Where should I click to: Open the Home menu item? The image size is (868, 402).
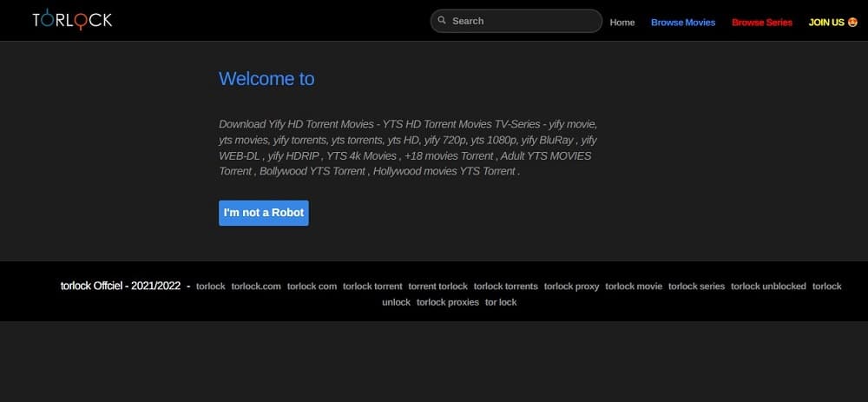tap(622, 23)
